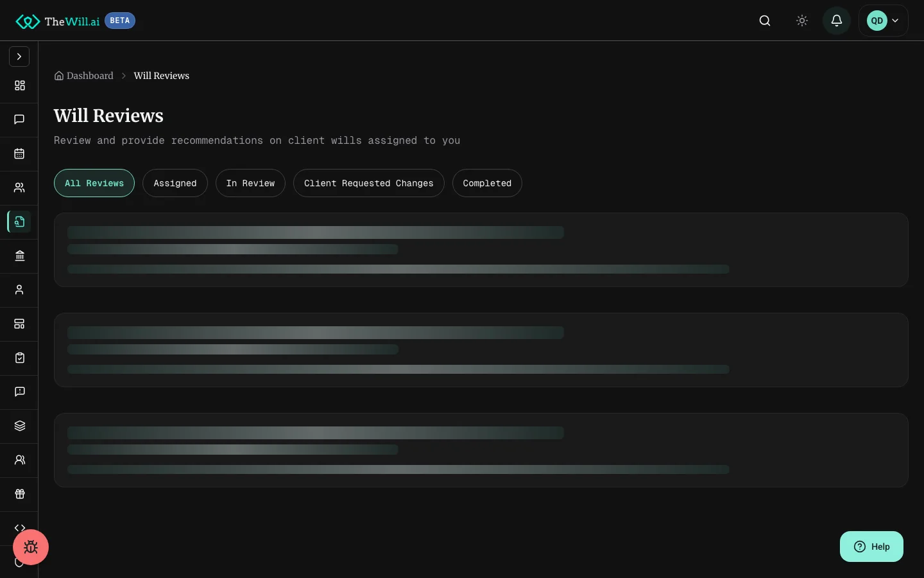Viewport: 924px width, 578px height.
Task: Filter reviews by Assigned
Action: (x=175, y=183)
